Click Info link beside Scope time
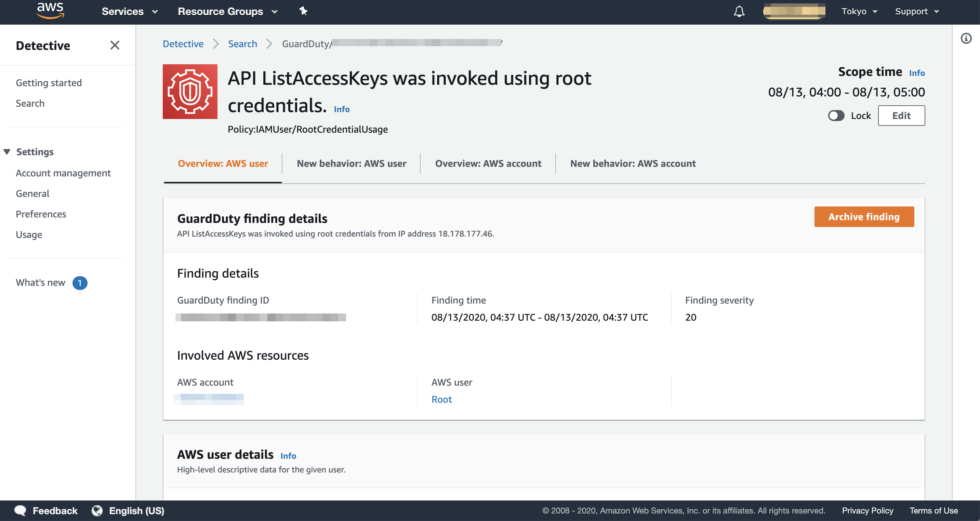 tap(916, 73)
